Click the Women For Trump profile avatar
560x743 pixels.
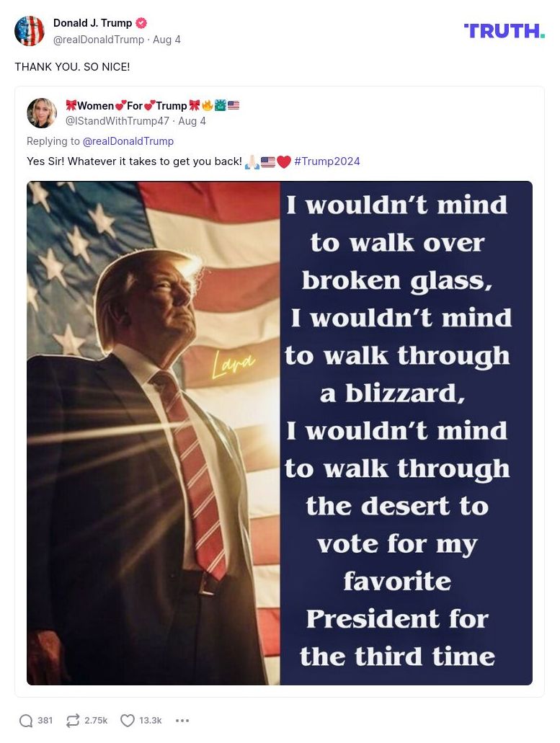(42, 112)
